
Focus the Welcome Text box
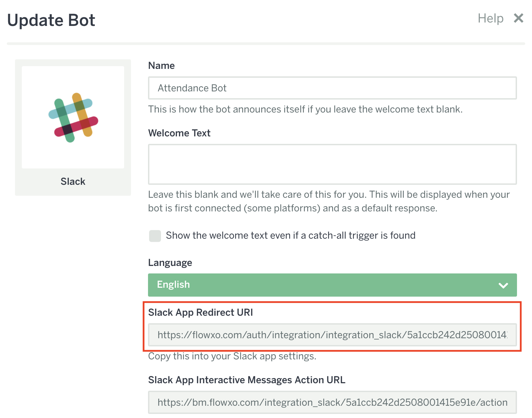pos(332,164)
